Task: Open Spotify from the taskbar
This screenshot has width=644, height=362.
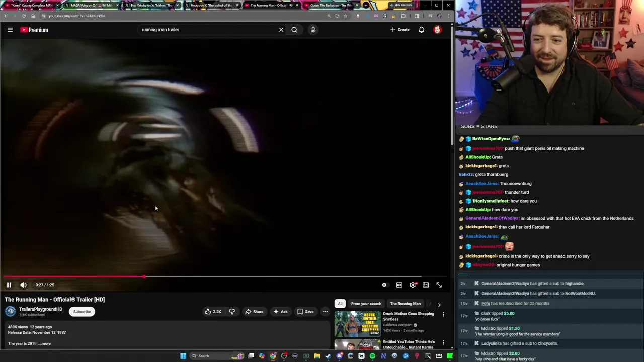Action: (372, 356)
